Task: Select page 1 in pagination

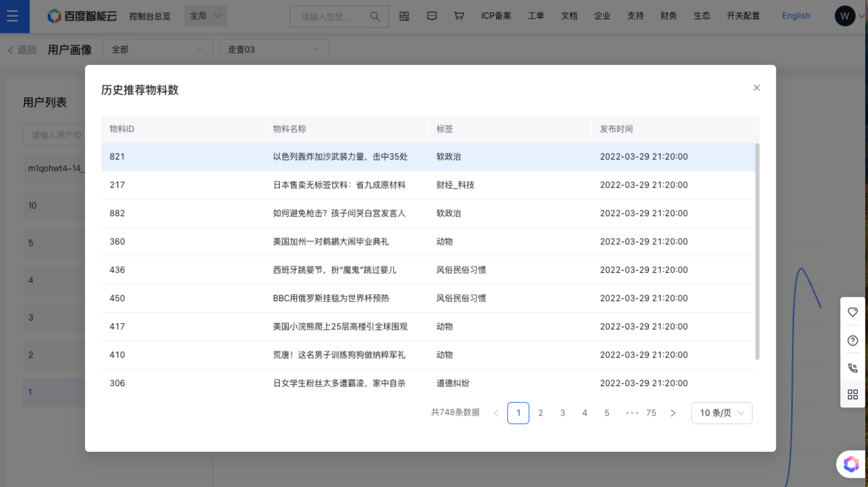Action: [518, 413]
